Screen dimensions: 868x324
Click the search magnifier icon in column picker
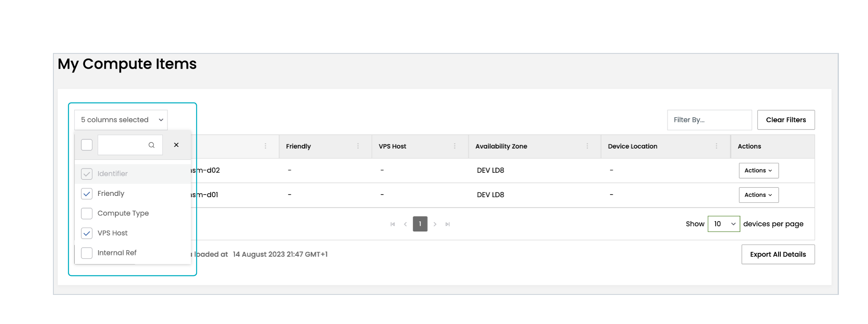151,145
